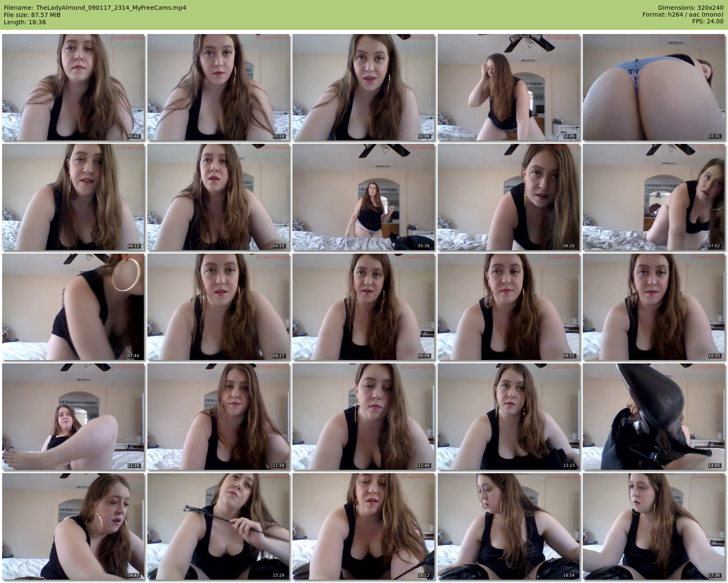The height and width of the screenshot is (583, 728).
Task: Select the "FPS: 24.00" text
Action: [x=708, y=22]
